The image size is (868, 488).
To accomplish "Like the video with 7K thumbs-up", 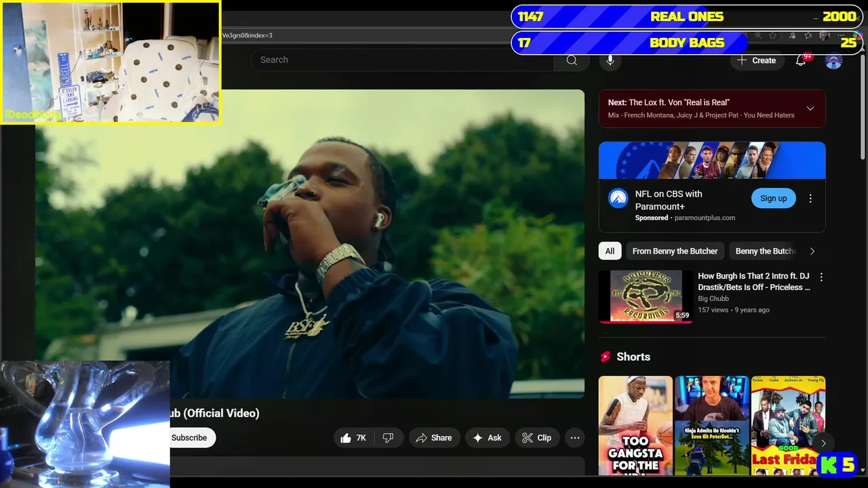I will point(354,438).
